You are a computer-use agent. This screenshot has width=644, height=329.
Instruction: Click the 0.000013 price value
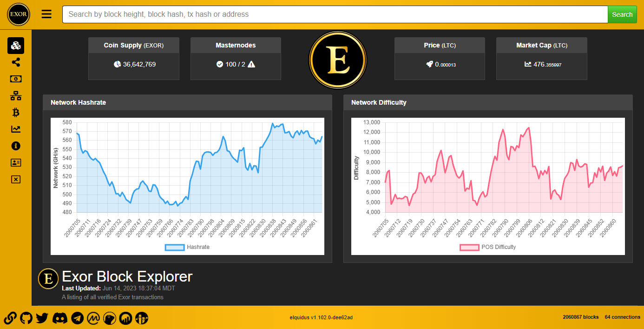(445, 65)
